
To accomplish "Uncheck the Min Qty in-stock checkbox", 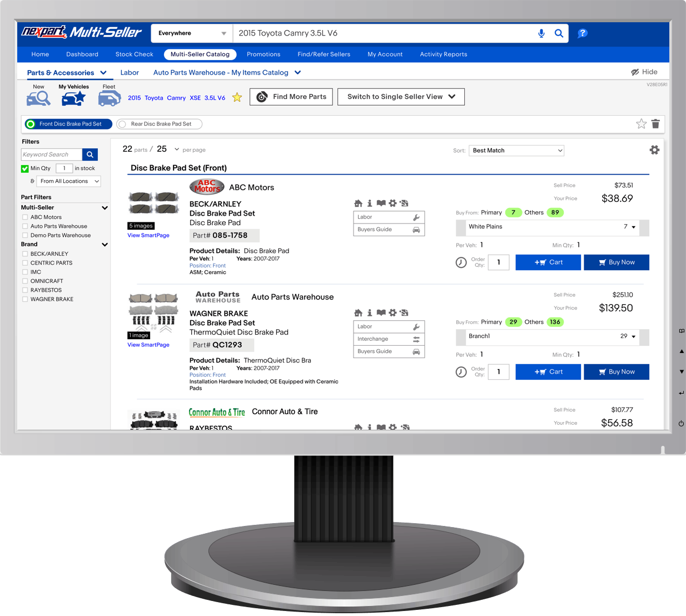I will tap(25, 168).
